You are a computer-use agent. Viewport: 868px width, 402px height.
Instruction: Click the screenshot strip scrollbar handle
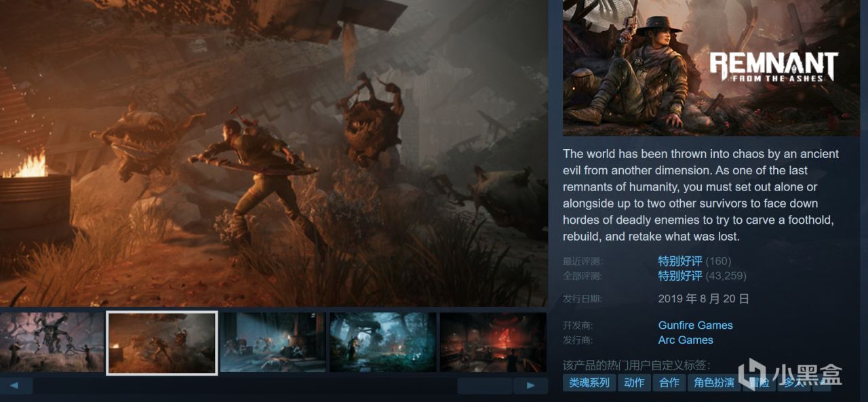484,386
